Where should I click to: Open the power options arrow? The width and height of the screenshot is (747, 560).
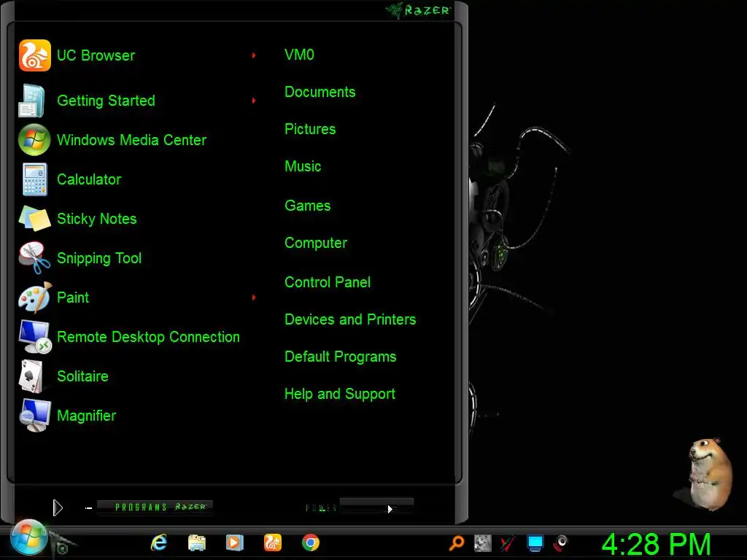tap(390, 509)
